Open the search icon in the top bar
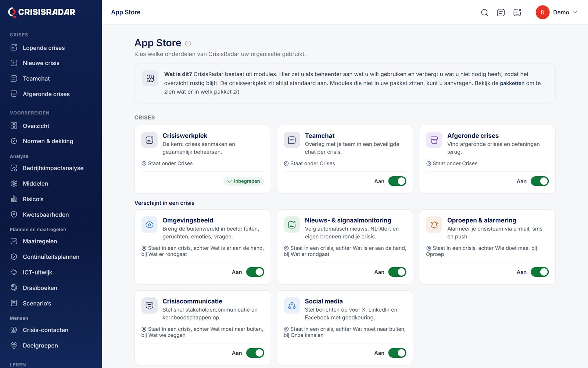 484,13
